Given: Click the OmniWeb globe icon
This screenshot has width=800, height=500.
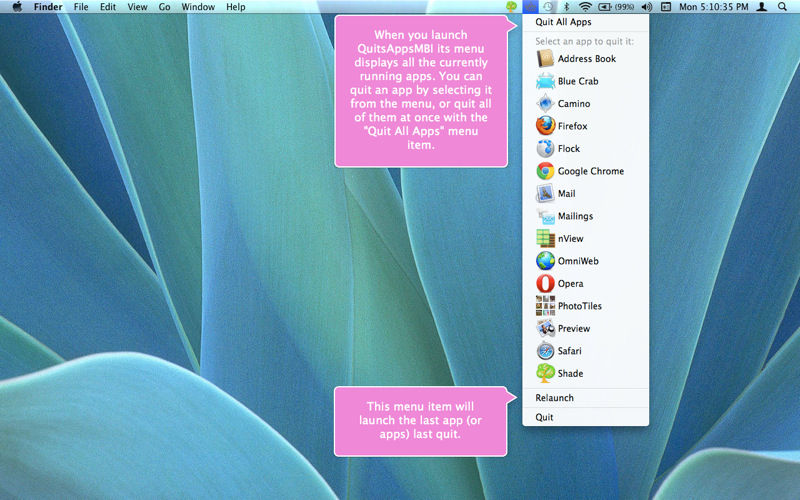Looking at the screenshot, I should (x=545, y=261).
